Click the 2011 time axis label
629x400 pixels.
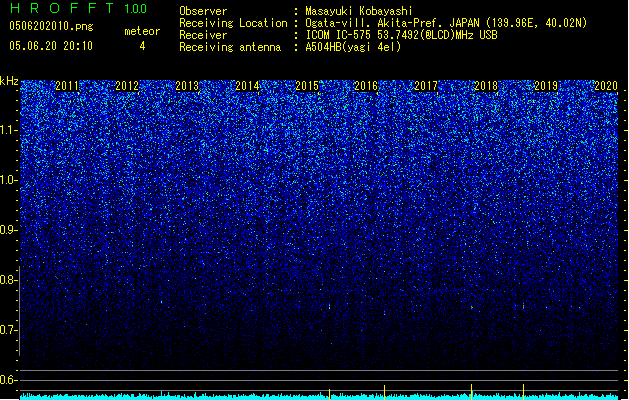67,85
